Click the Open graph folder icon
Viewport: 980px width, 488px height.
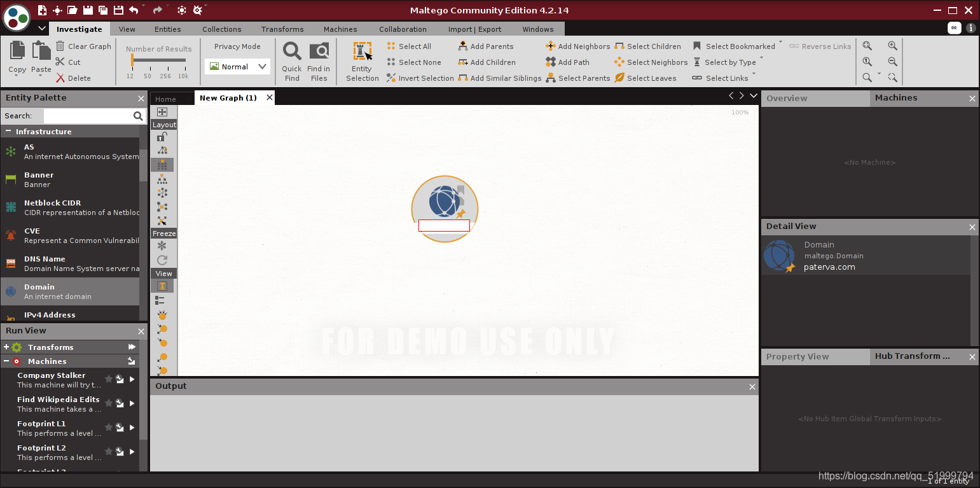click(x=72, y=10)
